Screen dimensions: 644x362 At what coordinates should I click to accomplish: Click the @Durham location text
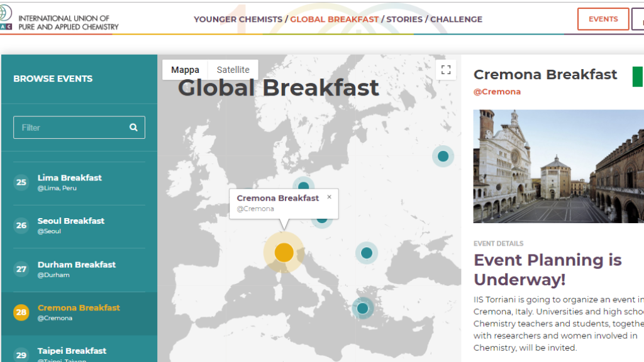click(x=53, y=275)
